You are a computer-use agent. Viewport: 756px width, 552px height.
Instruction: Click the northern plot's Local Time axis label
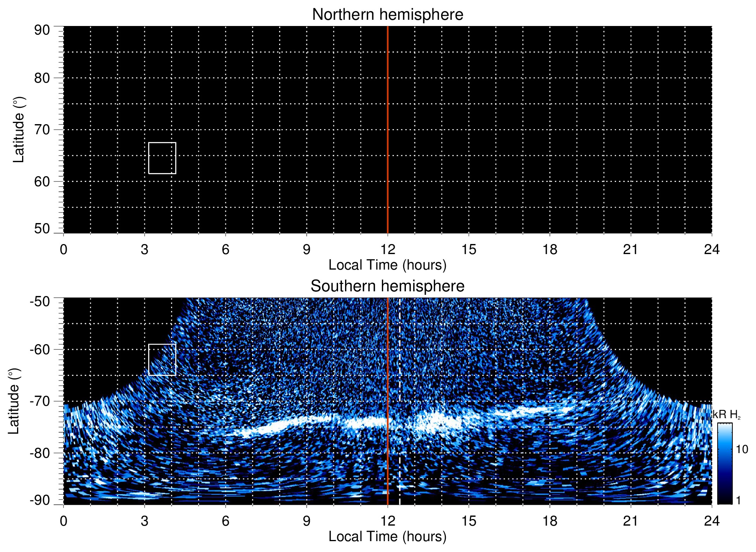click(387, 265)
